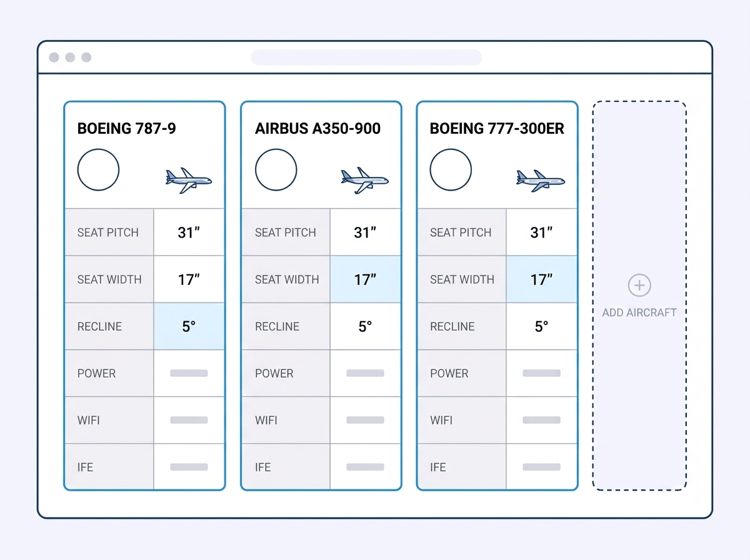Click Boeing 787-9 seat width value 17″

coord(189,279)
